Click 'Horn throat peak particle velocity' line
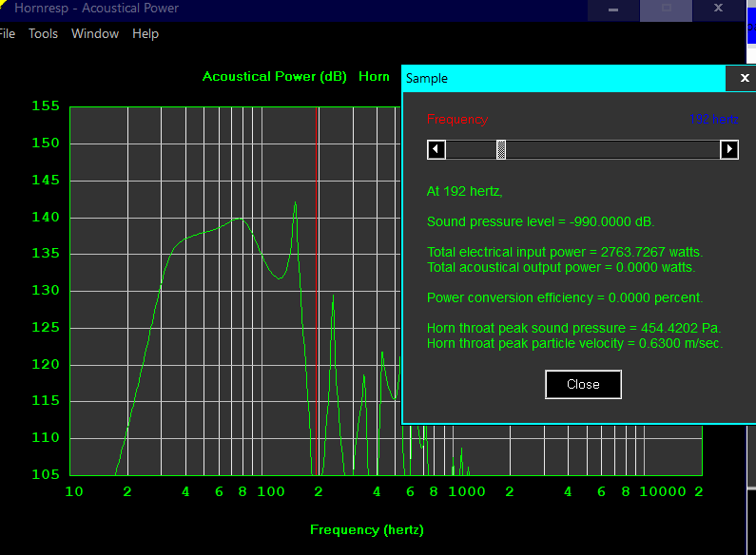This screenshot has height=555, width=756. point(574,343)
